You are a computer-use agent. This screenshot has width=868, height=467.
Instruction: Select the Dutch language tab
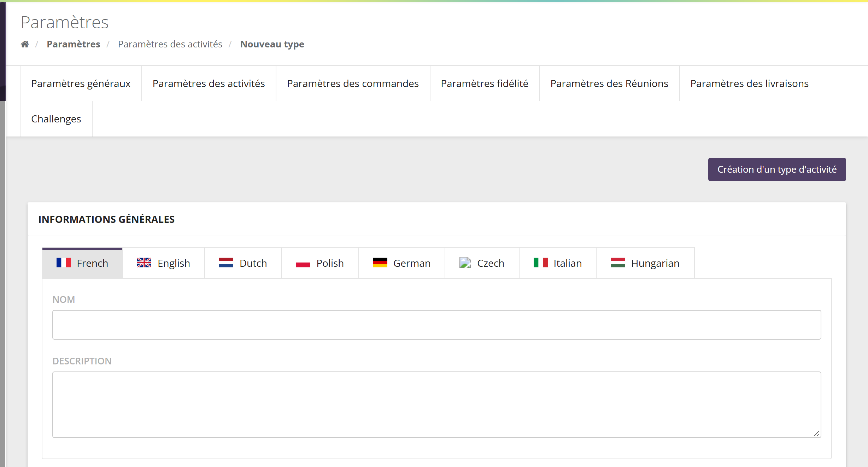(243, 263)
